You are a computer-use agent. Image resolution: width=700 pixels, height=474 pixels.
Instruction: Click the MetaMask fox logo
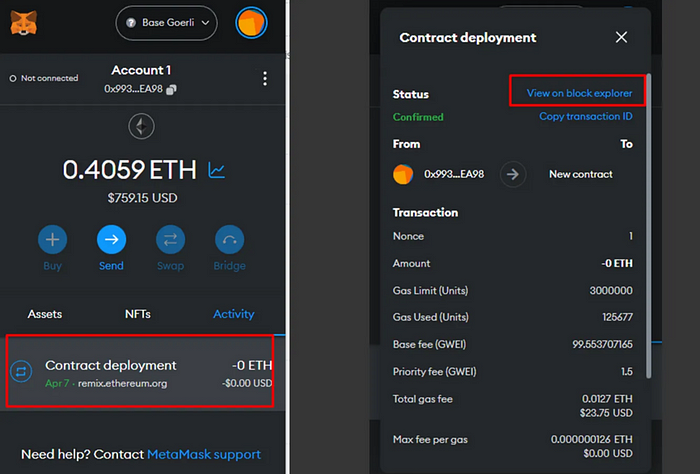(23, 23)
